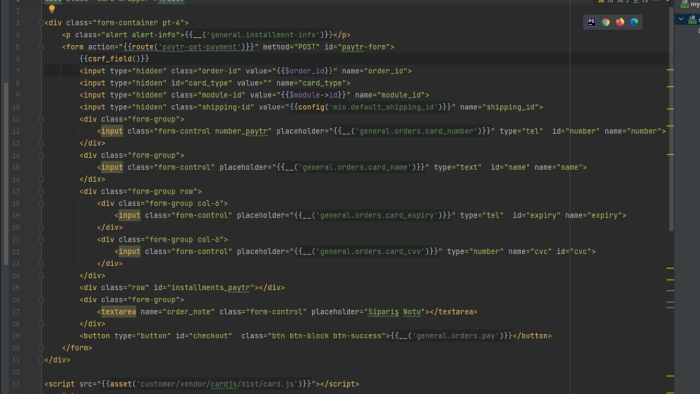Screen dimensions: 700x394
Task: Open preview in built-in PhpStorm browser
Action: point(591,22)
